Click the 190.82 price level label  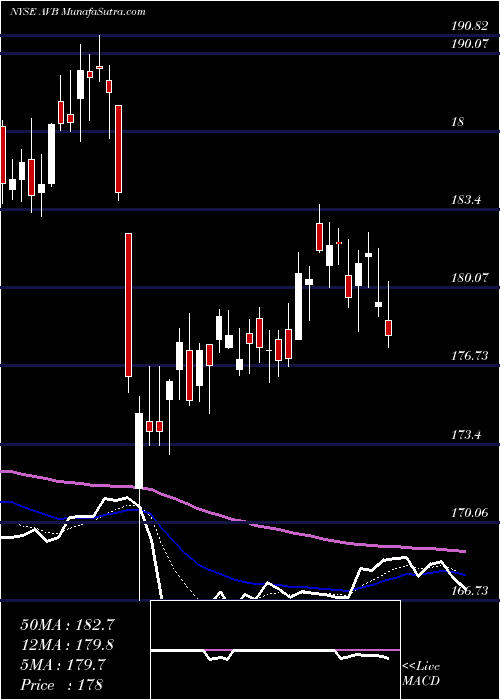[x=469, y=27]
